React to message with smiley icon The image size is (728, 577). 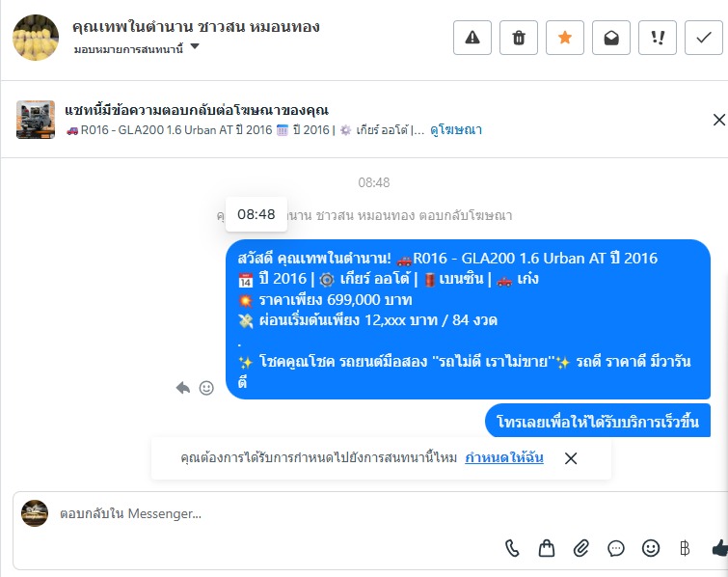(206, 388)
